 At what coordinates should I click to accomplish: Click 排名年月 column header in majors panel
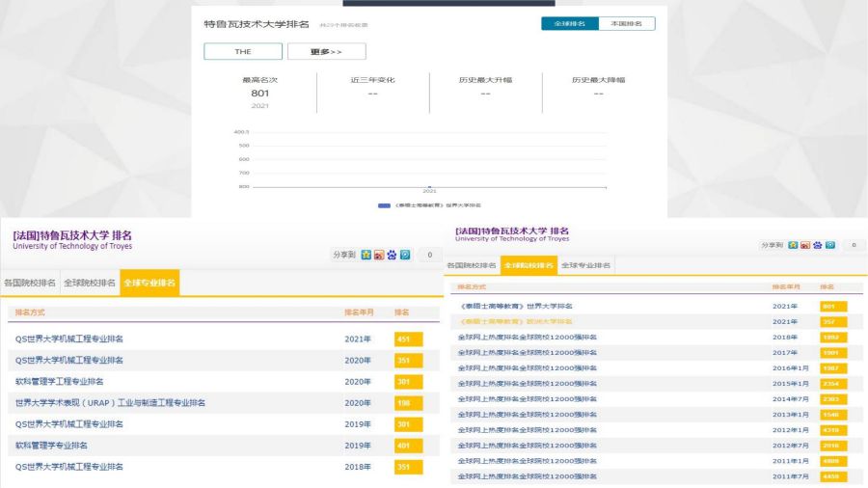(x=360, y=312)
